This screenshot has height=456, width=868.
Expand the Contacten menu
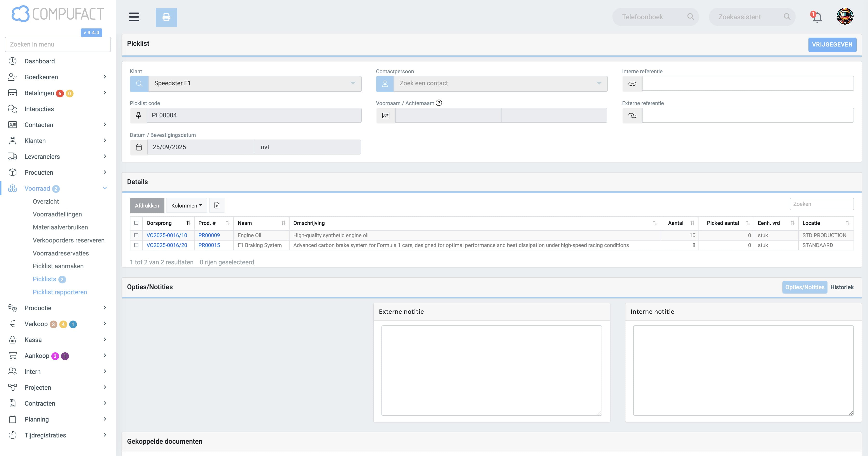point(105,125)
